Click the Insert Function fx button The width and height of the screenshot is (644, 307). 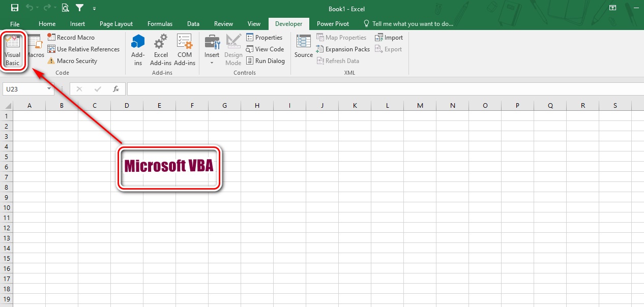116,89
